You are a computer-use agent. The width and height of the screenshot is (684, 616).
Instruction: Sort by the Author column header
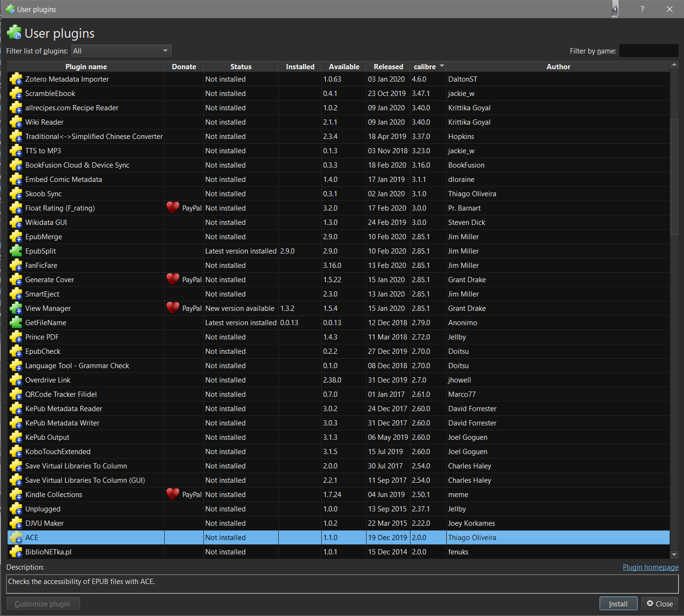pos(558,67)
